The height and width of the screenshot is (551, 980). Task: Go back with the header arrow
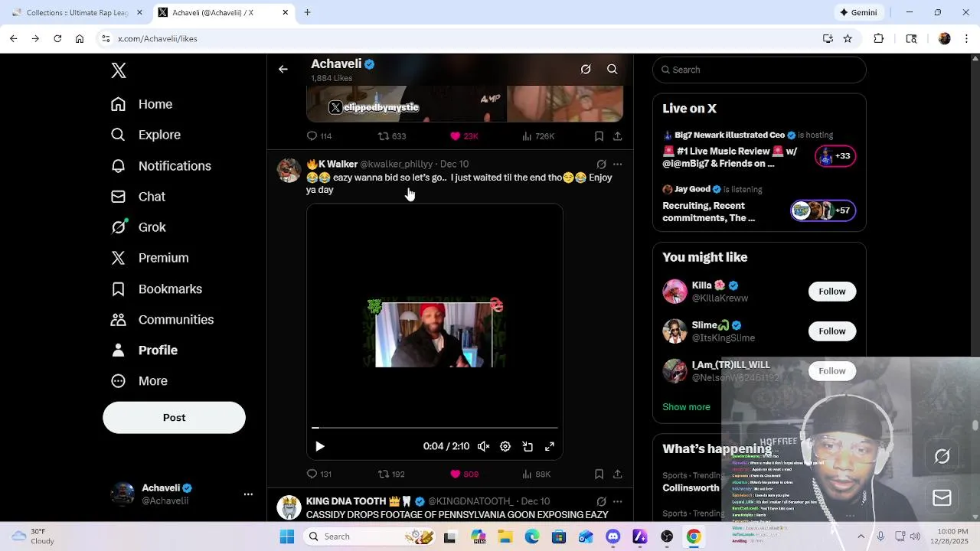pyautogui.click(x=283, y=70)
